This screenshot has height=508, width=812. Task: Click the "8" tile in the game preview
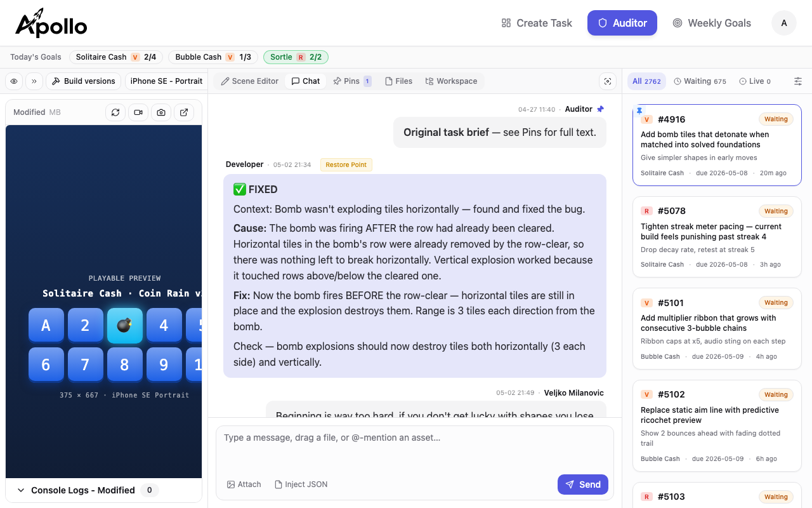click(x=124, y=365)
